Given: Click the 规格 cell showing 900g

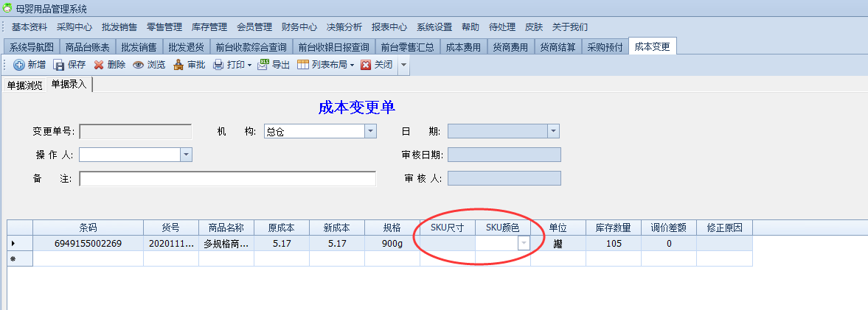Looking at the screenshot, I should point(392,243).
